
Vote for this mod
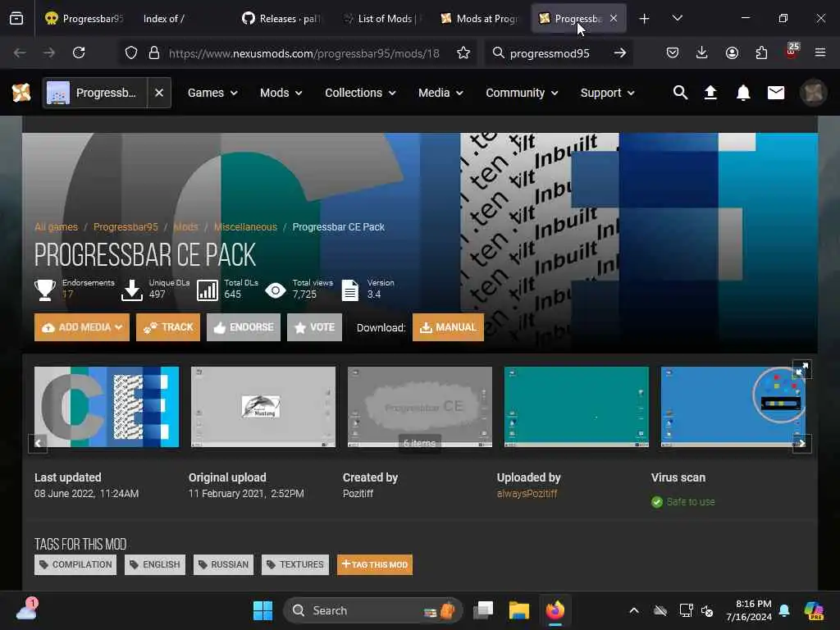coord(314,327)
